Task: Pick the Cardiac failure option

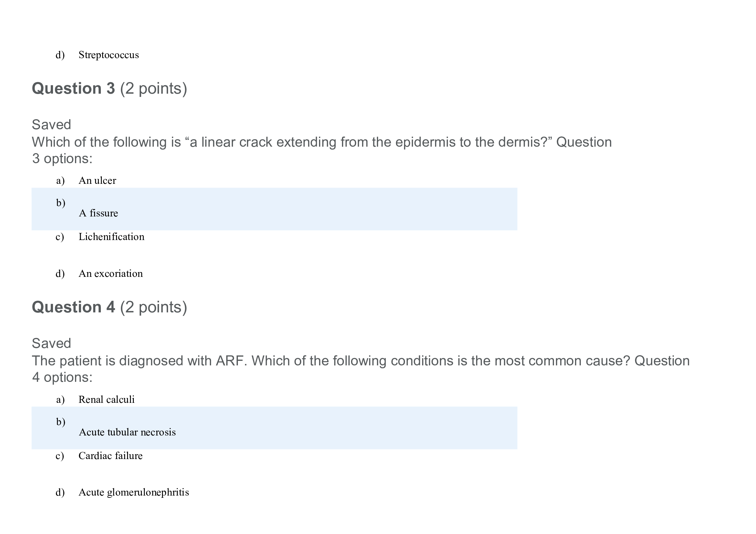Action: [110, 456]
